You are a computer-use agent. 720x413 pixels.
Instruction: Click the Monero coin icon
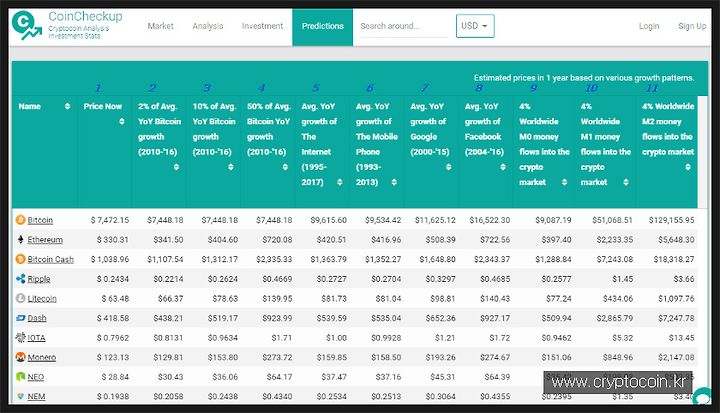20,357
